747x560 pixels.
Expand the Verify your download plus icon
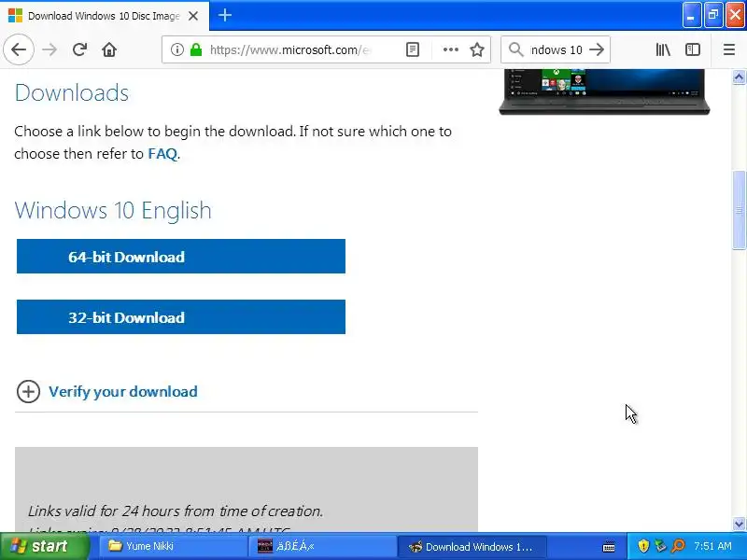28,391
